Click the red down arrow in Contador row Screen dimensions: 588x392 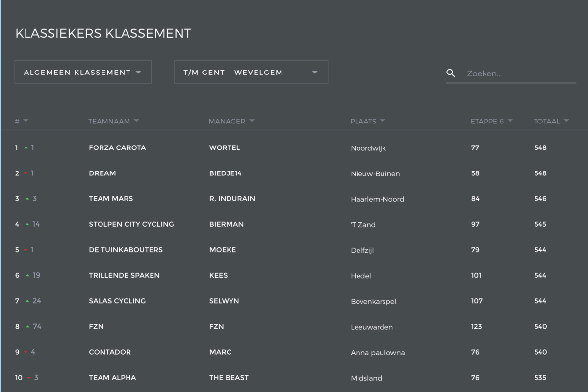click(26, 352)
